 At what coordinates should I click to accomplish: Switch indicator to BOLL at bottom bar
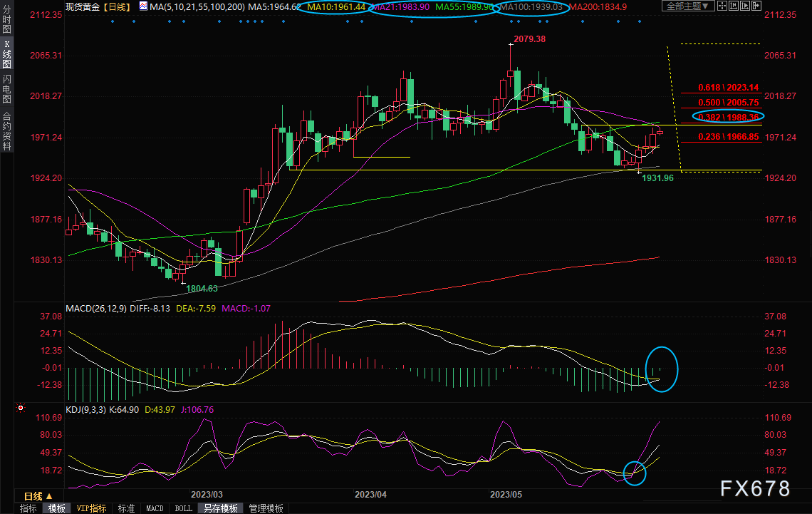click(183, 508)
